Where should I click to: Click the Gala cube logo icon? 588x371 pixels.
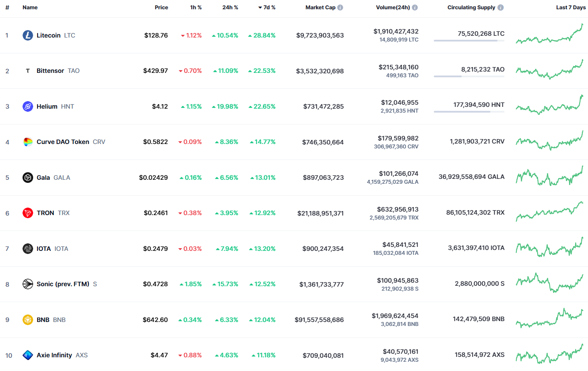28,178
